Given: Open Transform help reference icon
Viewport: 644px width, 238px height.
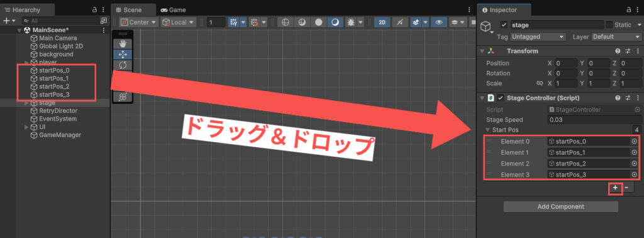Looking at the screenshot, I should 618,52.
